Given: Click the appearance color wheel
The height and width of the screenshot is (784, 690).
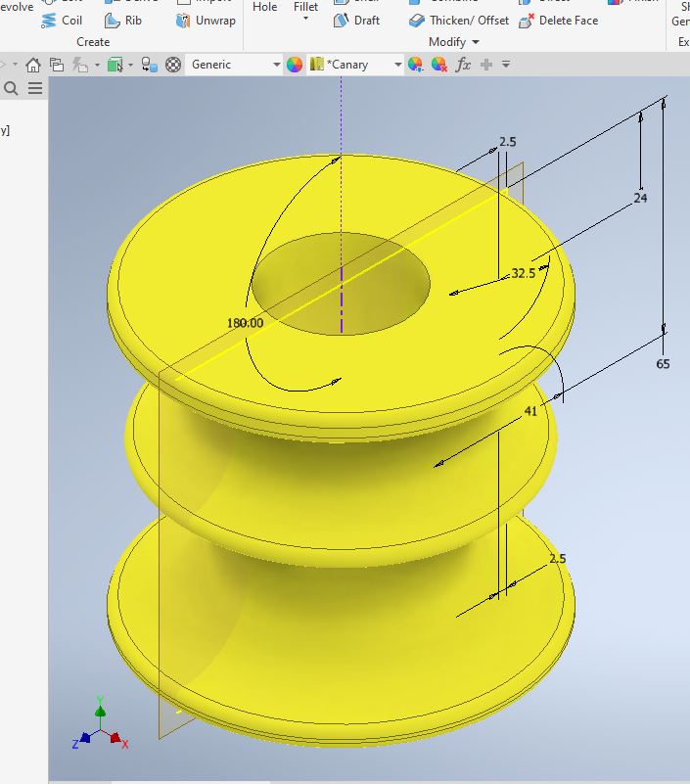Looking at the screenshot, I should (x=295, y=65).
